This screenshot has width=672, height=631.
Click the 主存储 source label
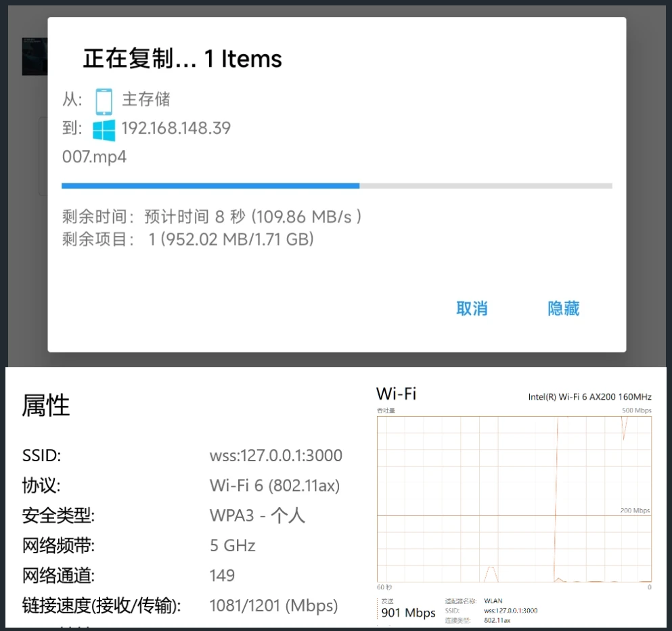pyautogui.click(x=146, y=99)
